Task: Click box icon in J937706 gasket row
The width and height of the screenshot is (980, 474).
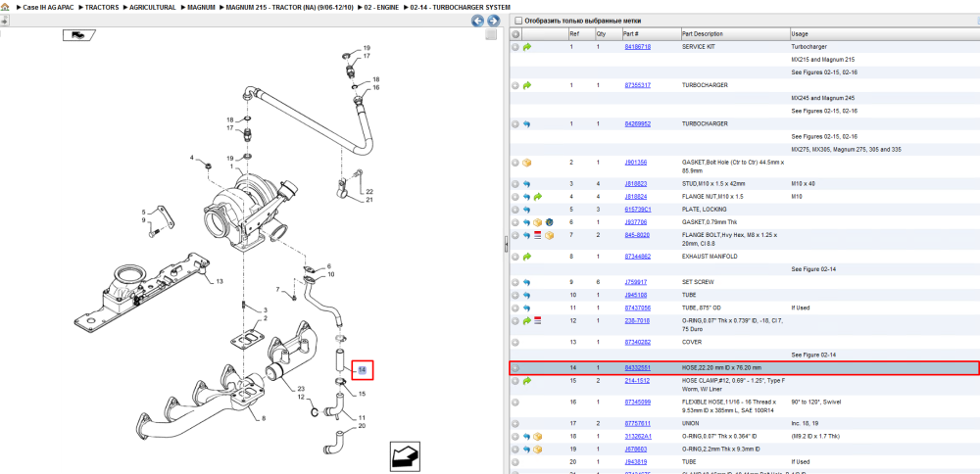Action: 537,222
